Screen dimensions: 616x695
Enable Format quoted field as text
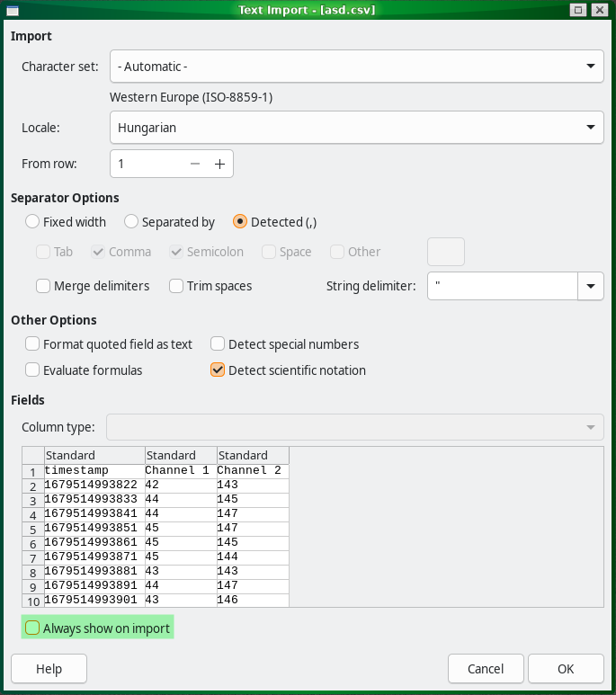(33, 343)
